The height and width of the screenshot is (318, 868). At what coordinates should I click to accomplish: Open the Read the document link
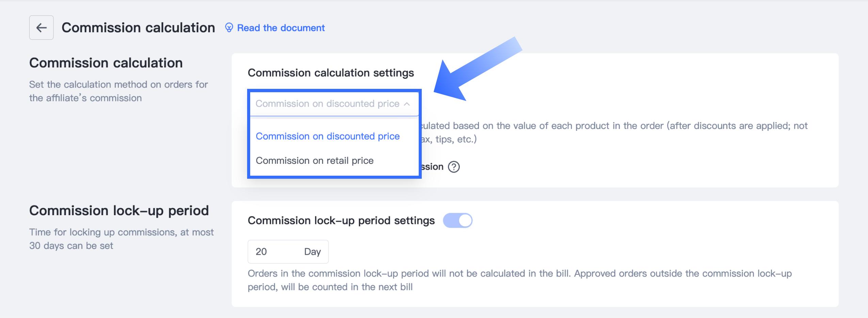tap(281, 28)
